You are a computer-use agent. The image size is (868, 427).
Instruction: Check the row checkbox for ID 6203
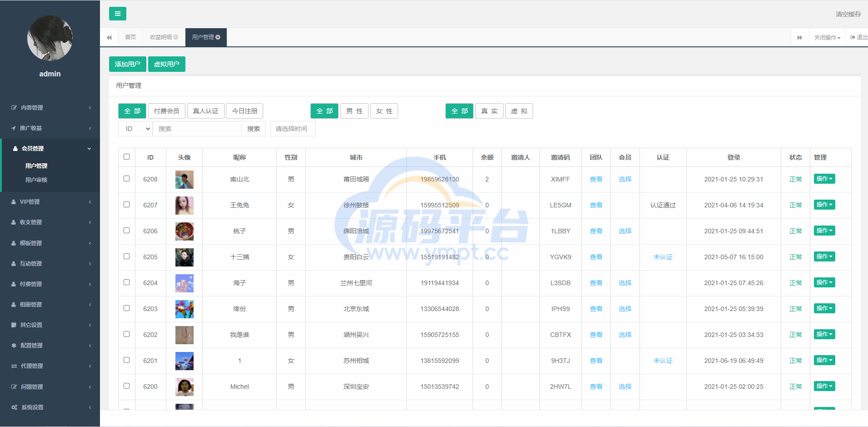click(x=127, y=308)
